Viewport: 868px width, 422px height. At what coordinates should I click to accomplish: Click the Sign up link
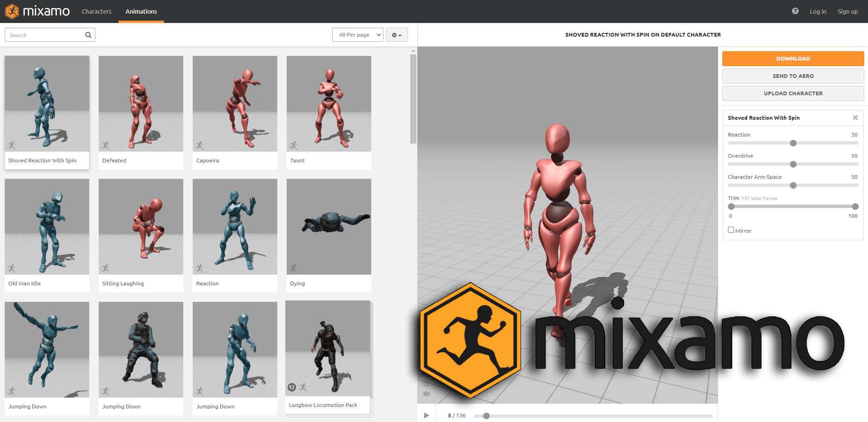point(847,11)
